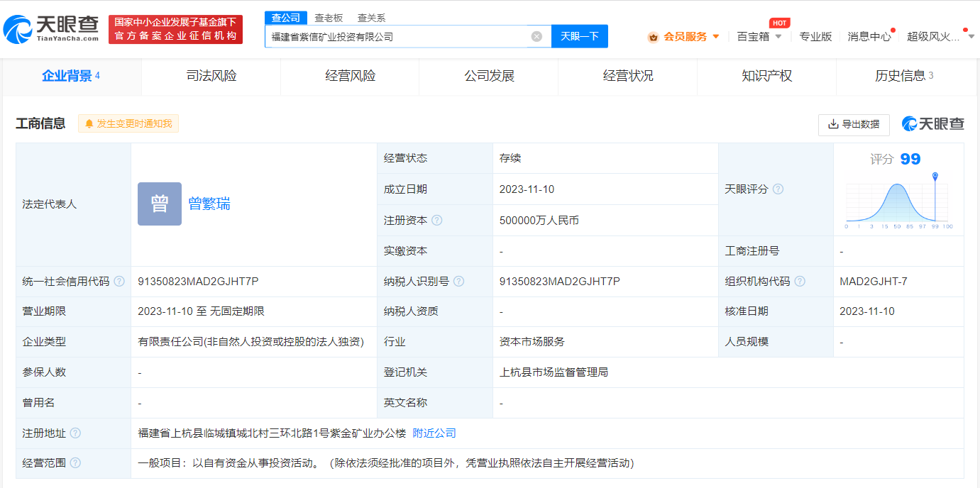
Task: Click the 曾 avatar of legal representative
Action: [160, 204]
